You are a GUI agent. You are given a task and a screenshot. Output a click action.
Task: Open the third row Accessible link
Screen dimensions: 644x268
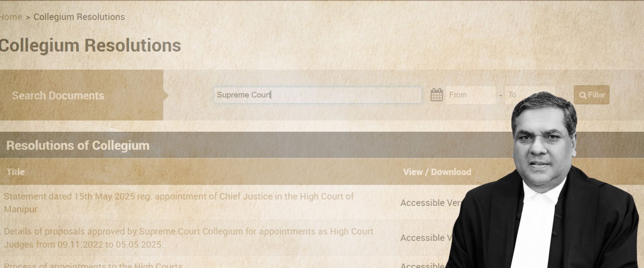(x=423, y=265)
